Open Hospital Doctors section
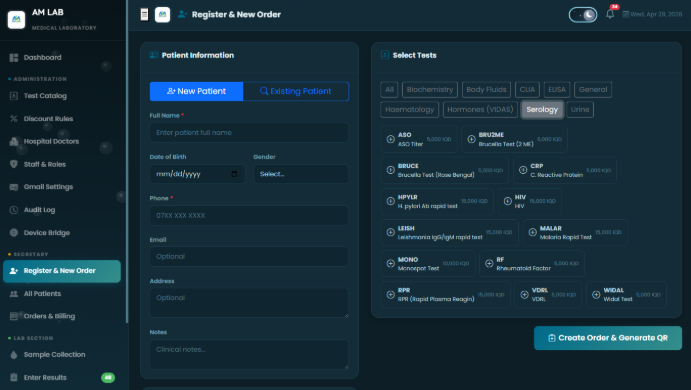The image size is (691, 390). tap(62, 141)
